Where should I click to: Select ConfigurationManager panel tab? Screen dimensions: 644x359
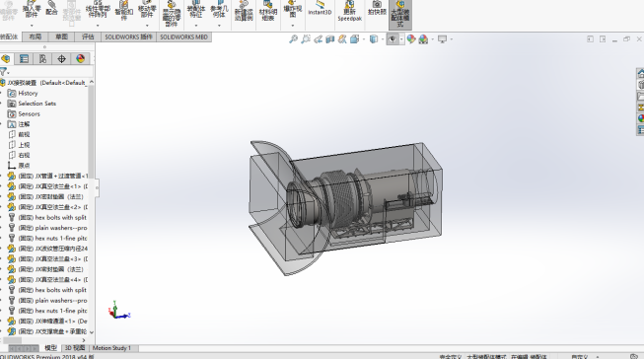[x=42, y=59]
